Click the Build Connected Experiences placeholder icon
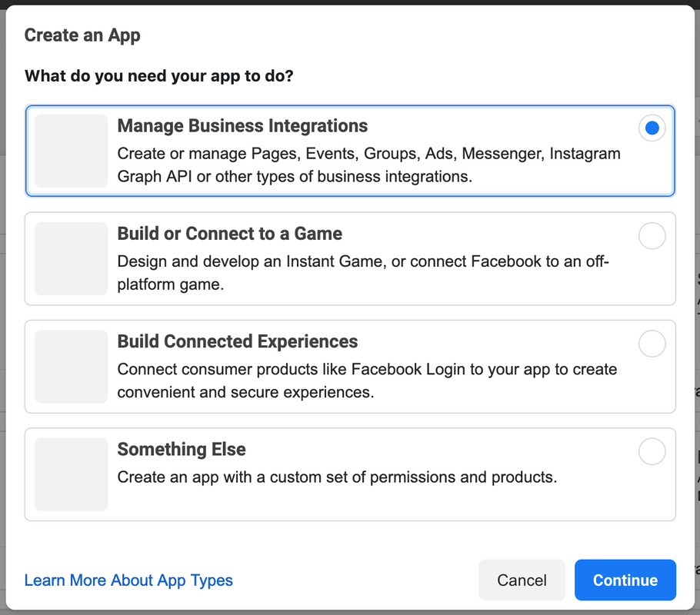 tap(72, 366)
